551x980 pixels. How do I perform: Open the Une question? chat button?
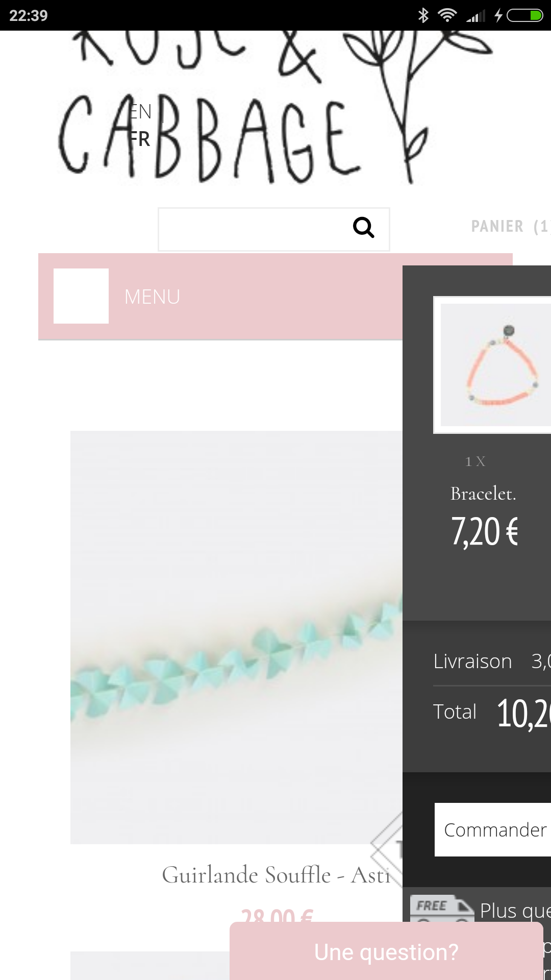(386, 951)
